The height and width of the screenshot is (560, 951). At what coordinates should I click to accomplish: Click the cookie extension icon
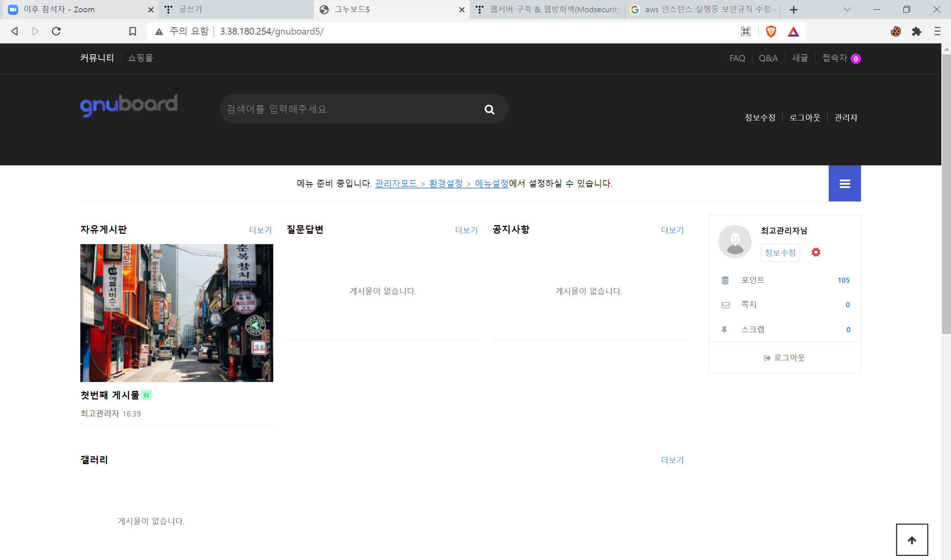[x=895, y=31]
